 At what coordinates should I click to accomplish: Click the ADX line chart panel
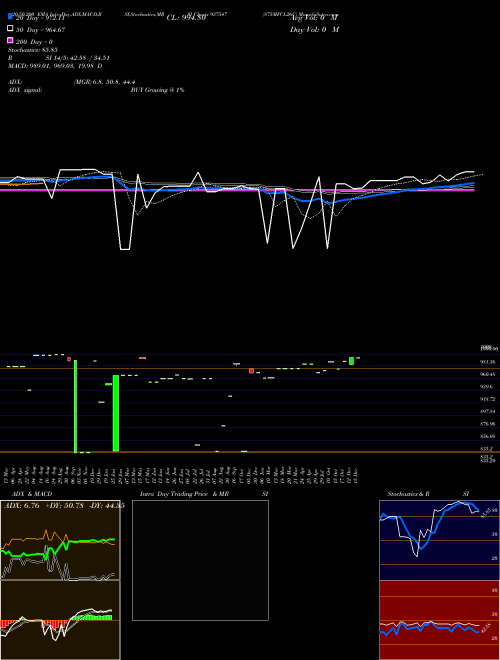pyautogui.click(x=60, y=540)
